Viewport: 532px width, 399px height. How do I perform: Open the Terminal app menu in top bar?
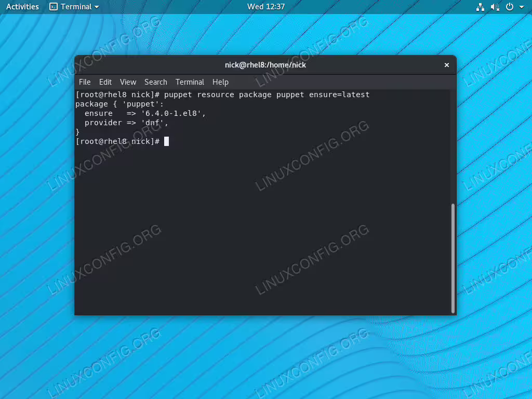coord(74,7)
